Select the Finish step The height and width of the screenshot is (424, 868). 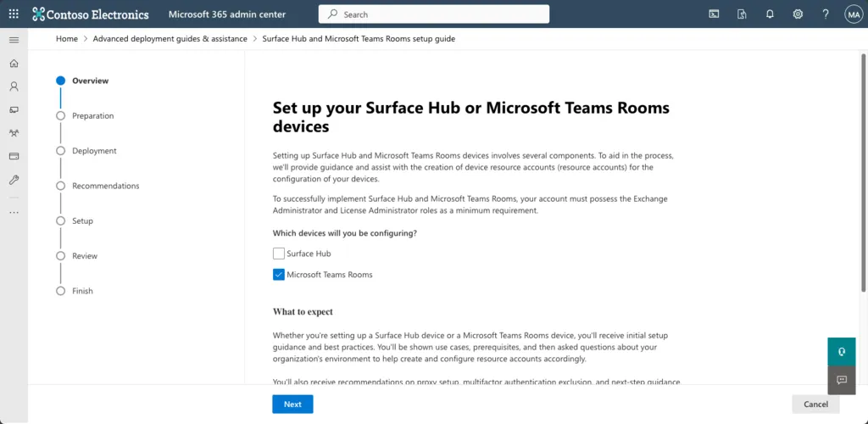75,291
